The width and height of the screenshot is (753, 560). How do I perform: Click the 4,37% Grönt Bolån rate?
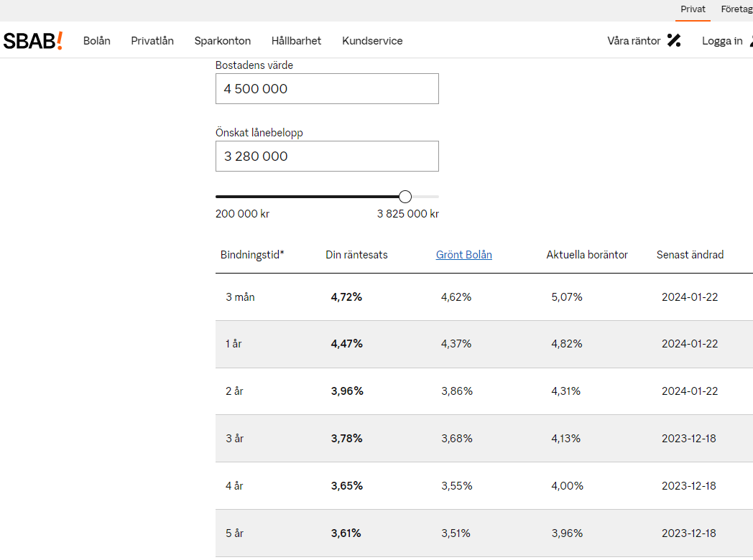tap(456, 344)
